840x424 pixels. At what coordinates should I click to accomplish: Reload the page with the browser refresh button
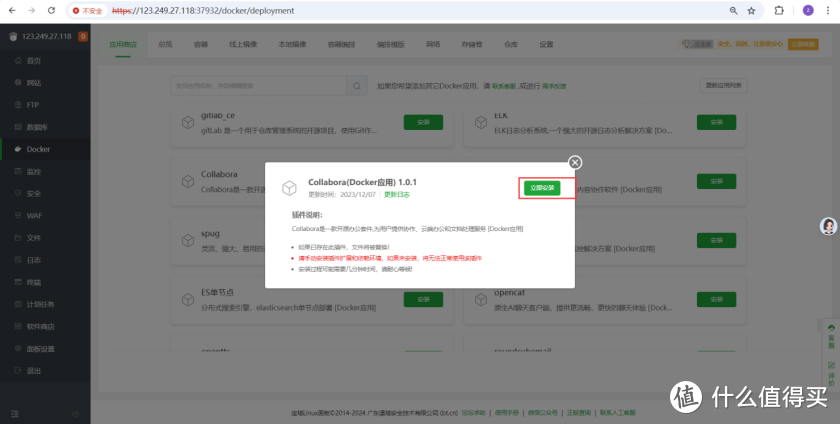click(x=51, y=11)
